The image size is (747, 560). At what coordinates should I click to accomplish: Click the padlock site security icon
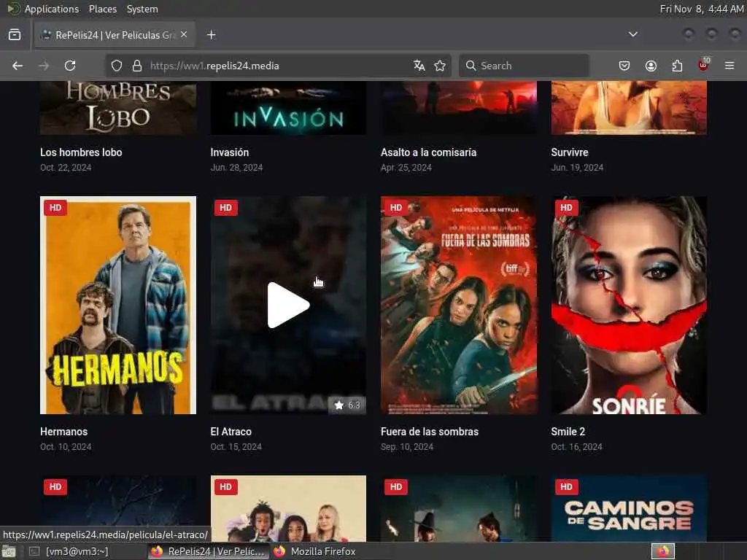coord(137,66)
